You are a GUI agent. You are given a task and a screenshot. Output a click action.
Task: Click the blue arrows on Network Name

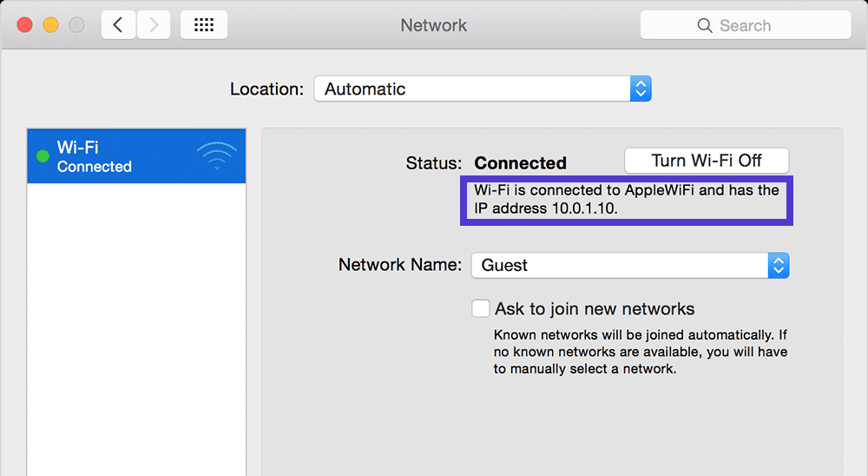(779, 265)
